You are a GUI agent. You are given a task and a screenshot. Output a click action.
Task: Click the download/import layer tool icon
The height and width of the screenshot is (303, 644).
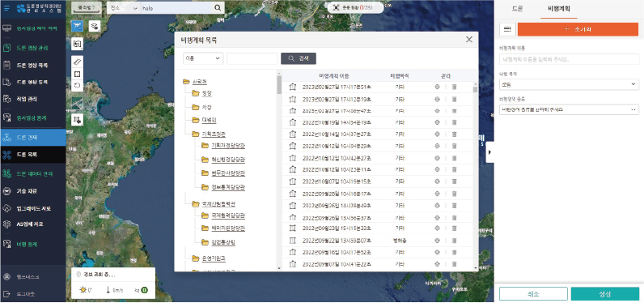pyautogui.click(x=77, y=120)
